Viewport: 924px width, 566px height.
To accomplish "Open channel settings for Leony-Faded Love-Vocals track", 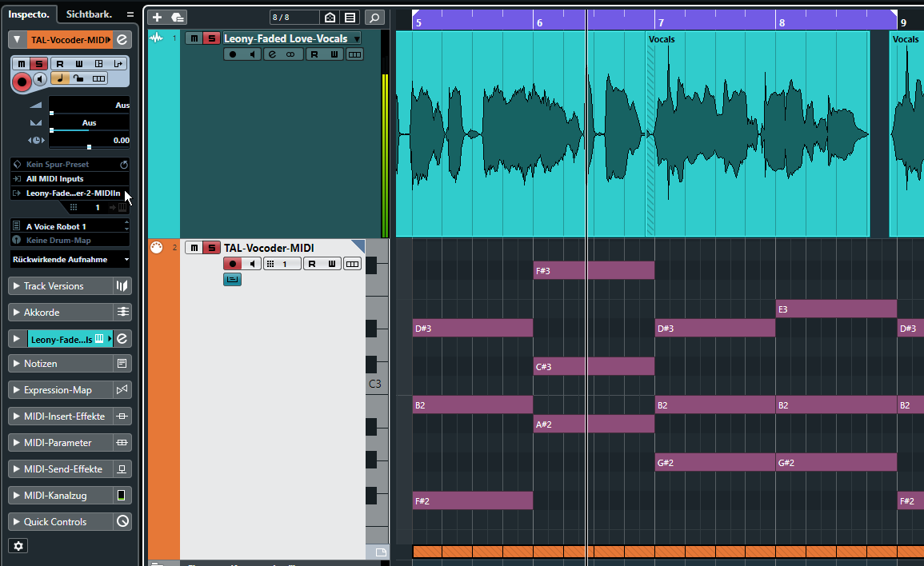I will click(272, 54).
